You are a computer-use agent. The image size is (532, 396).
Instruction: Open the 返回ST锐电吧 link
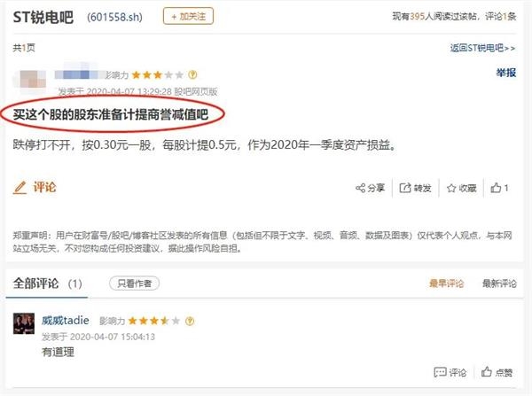[482, 48]
